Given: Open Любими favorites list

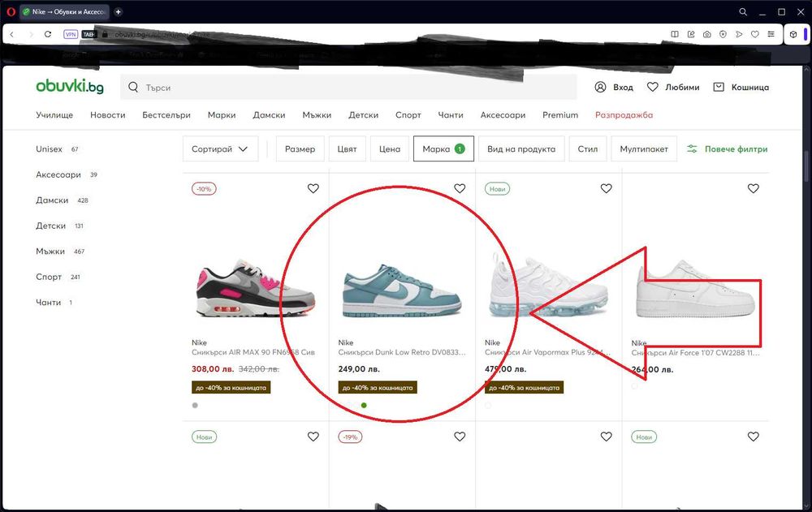Looking at the screenshot, I should tap(673, 87).
